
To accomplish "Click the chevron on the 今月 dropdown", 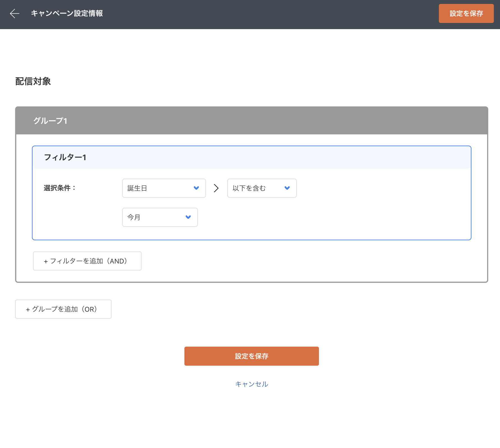I will 188,217.
